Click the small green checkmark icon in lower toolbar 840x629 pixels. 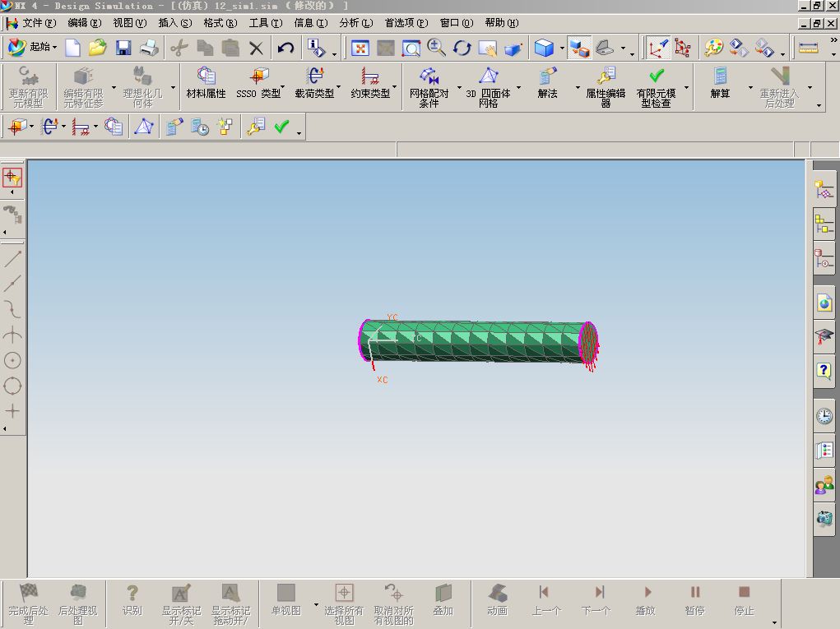(281, 127)
